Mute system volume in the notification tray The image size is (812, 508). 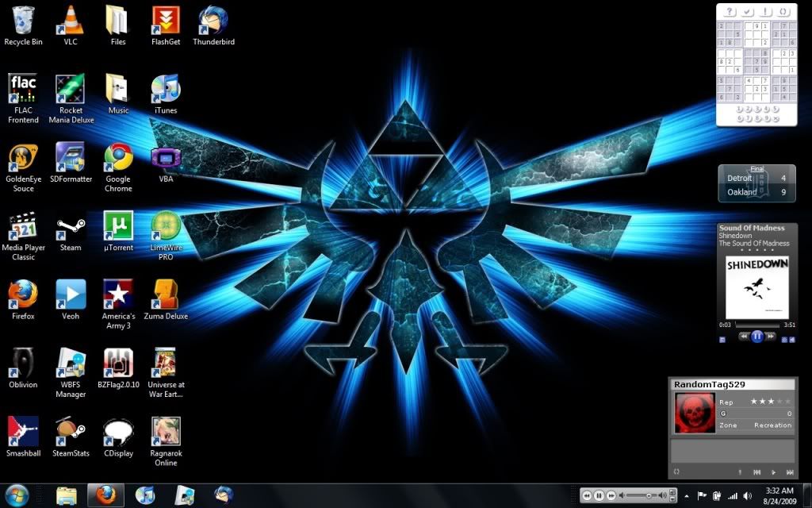point(746,495)
